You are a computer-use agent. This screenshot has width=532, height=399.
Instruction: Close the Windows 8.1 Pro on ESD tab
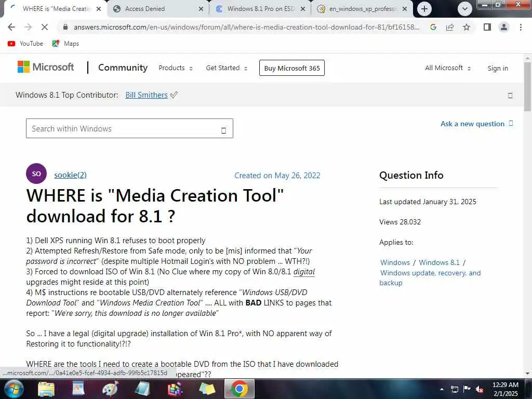coord(303,9)
